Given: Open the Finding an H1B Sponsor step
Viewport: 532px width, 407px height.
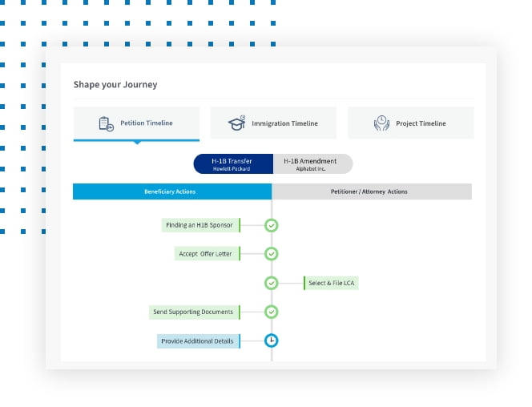Looking at the screenshot, I should (199, 225).
